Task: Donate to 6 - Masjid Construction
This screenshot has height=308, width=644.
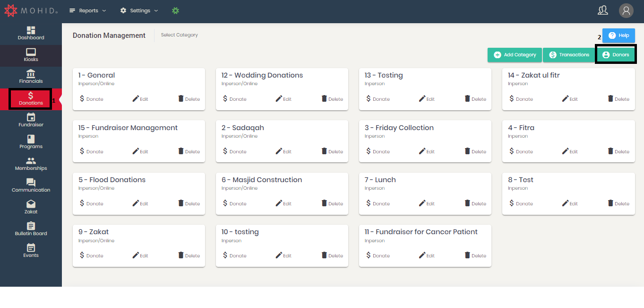Action: pos(234,203)
